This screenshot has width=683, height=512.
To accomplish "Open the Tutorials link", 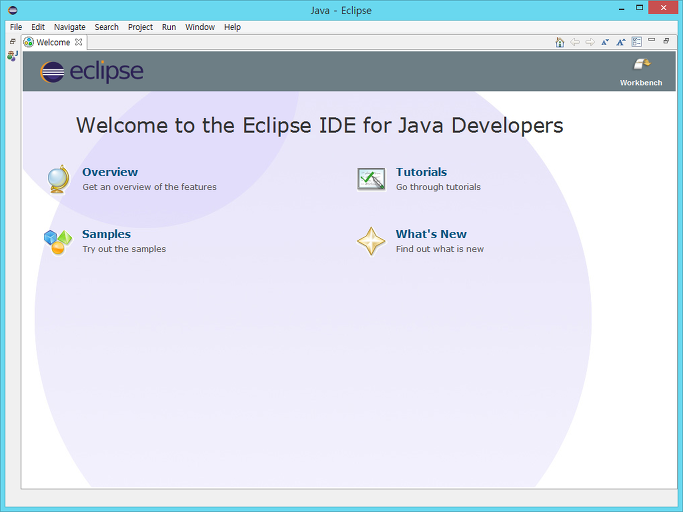I will pos(421,172).
